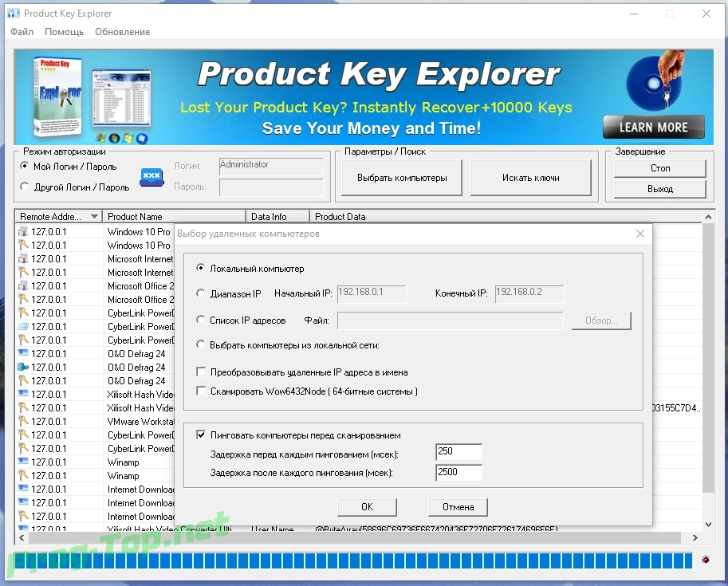Viewport: 728px width, 586px height.
Task: Select Мой Логин / Пароль radio button
Action: coord(25,166)
